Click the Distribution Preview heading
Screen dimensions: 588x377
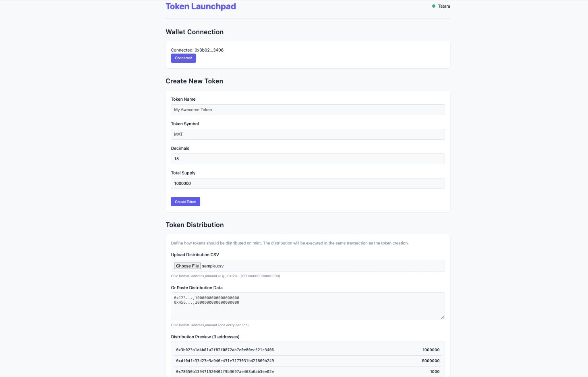pyautogui.click(x=205, y=337)
